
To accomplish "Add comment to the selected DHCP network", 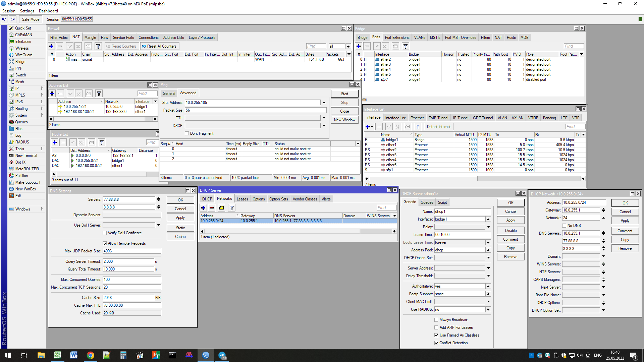I will [x=222, y=208].
